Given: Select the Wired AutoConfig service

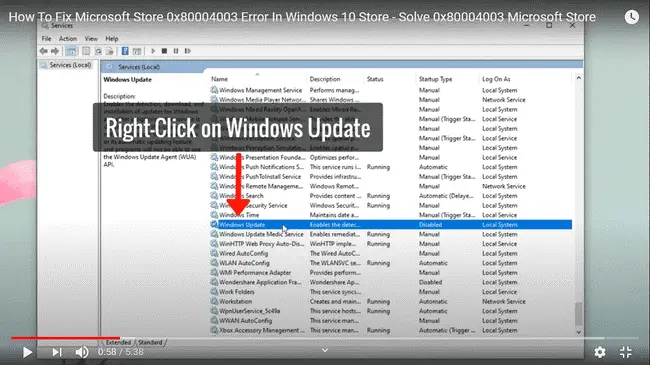Looking at the screenshot, I should point(390,253).
